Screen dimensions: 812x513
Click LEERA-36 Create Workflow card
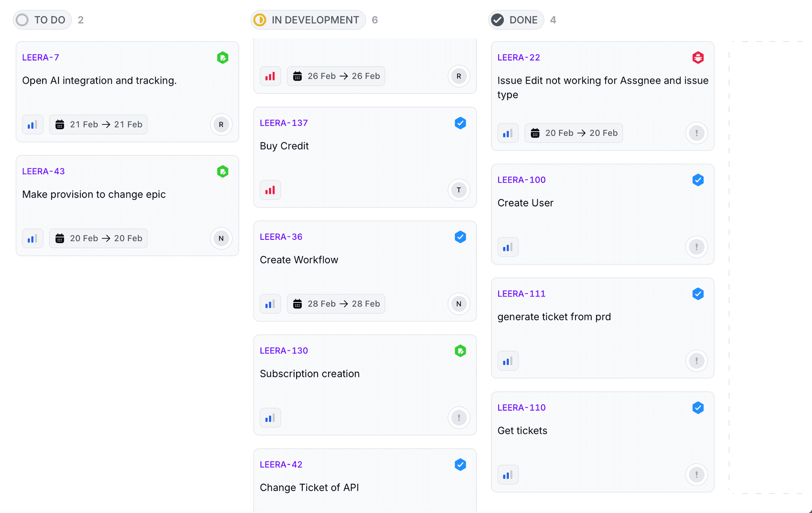tap(363, 271)
